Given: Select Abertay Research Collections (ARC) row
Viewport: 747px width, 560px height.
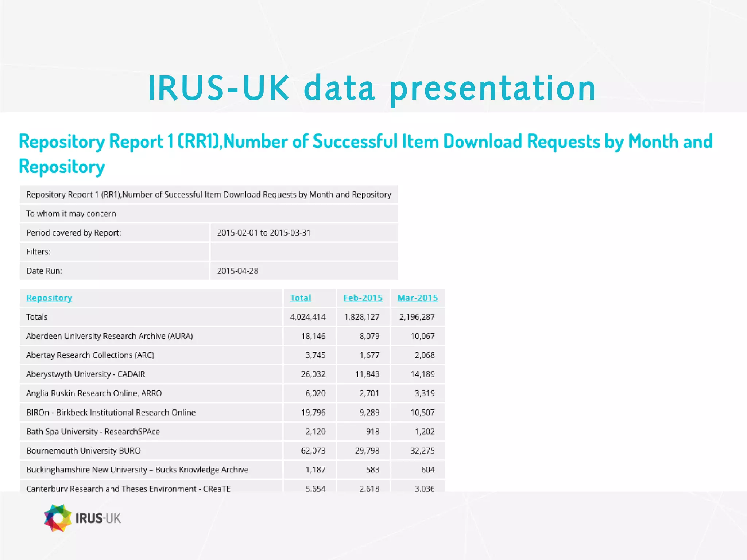Looking at the screenshot, I should tap(232, 355).
